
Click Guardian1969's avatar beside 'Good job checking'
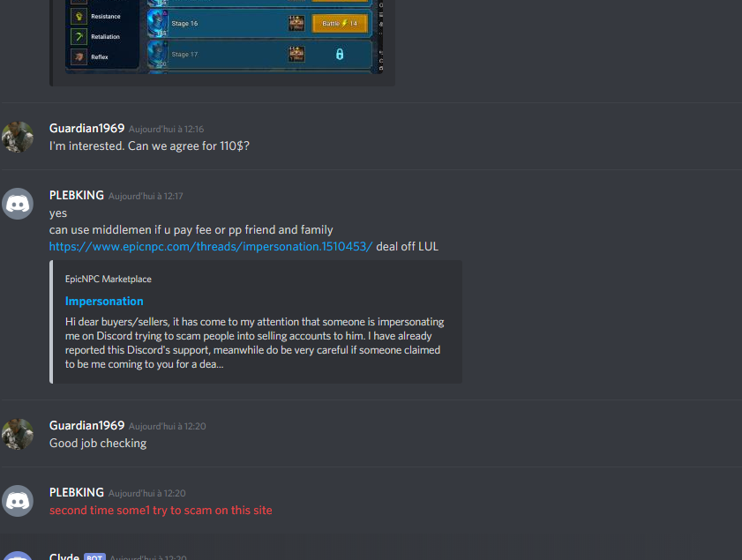[18, 434]
